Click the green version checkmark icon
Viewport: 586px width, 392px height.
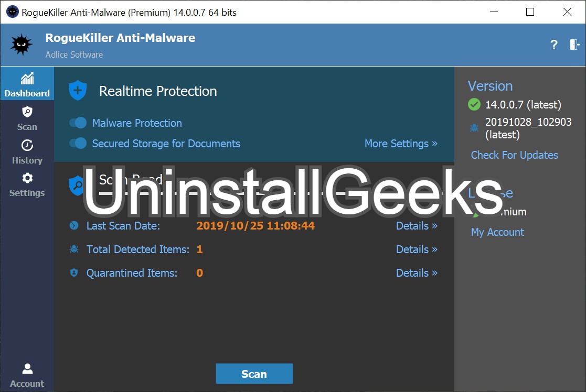point(474,104)
